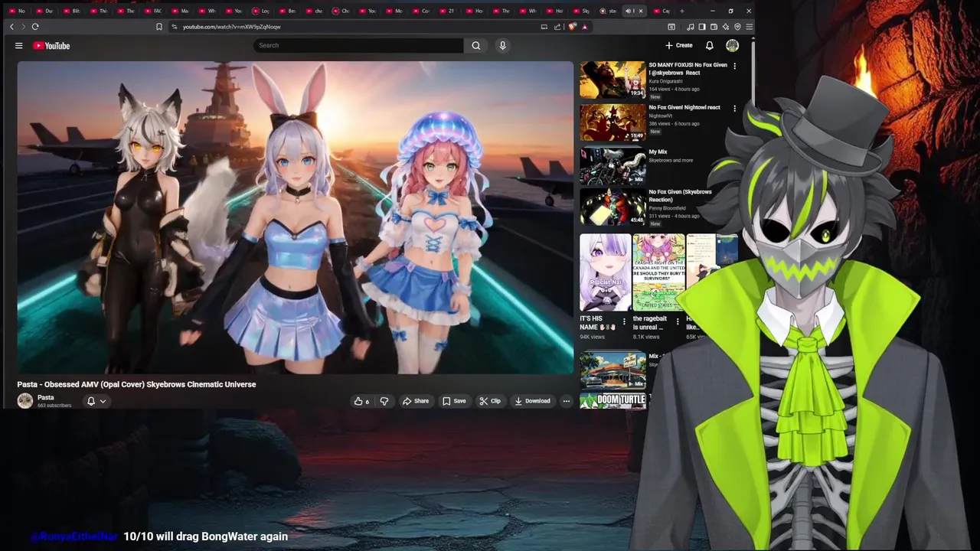Screen dimensions: 980x551
Task: Open the DOOM TURTLE video thumbnail
Action: click(x=612, y=401)
